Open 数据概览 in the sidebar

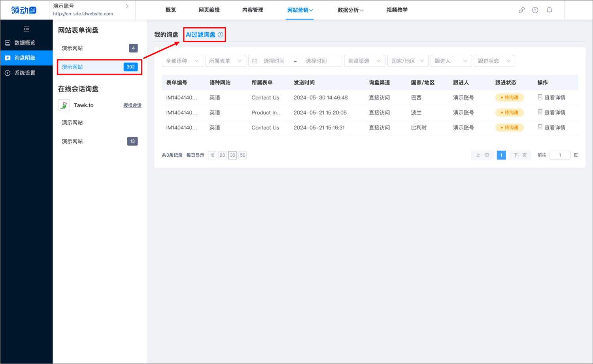click(25, 43)
